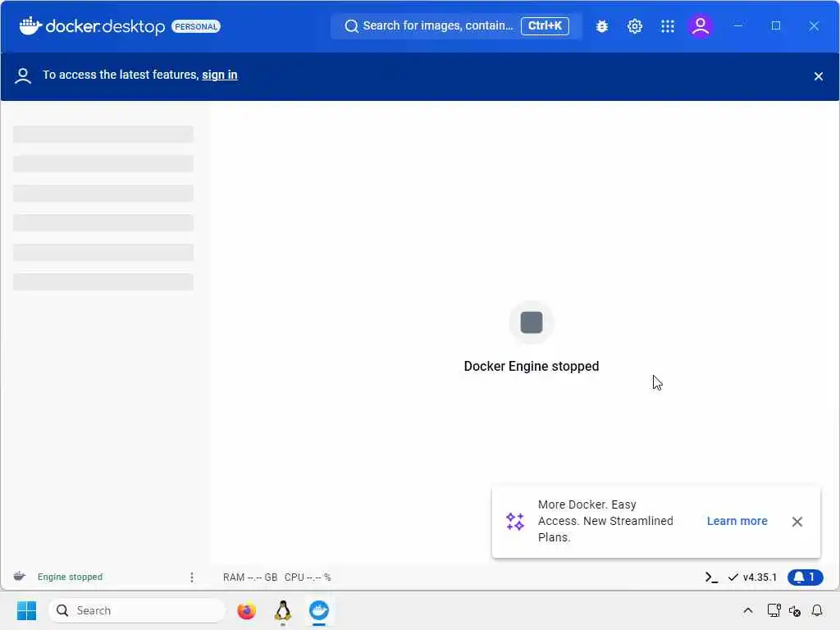The image size is (840, 630).
Task: Click the display tray icon
Action: (774, 610)
